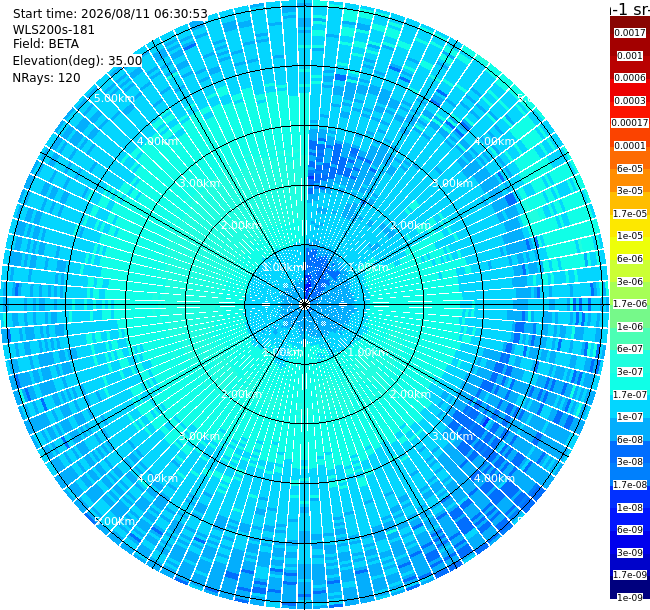Select the WLS200s-181 instrument label
The image size is (650, 610).
[53, 30]
